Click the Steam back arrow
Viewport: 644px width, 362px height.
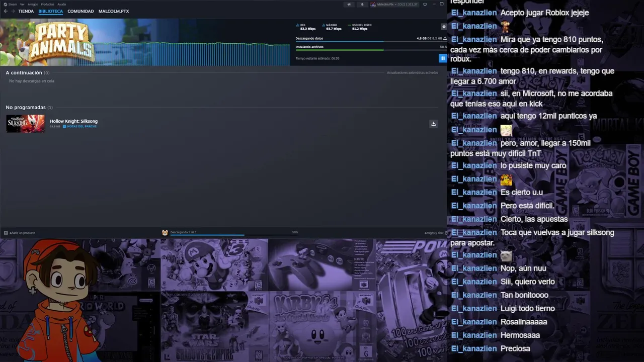6,11
